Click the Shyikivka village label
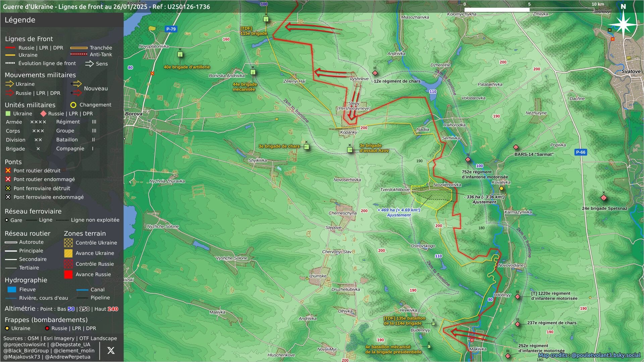The image size is (644, 362). tap(258, 161)
